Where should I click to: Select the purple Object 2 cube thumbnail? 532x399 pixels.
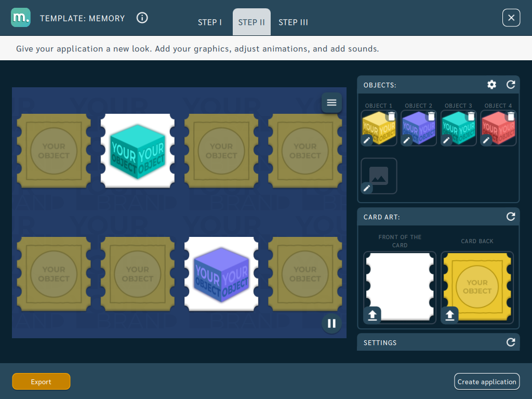(419, 128)
